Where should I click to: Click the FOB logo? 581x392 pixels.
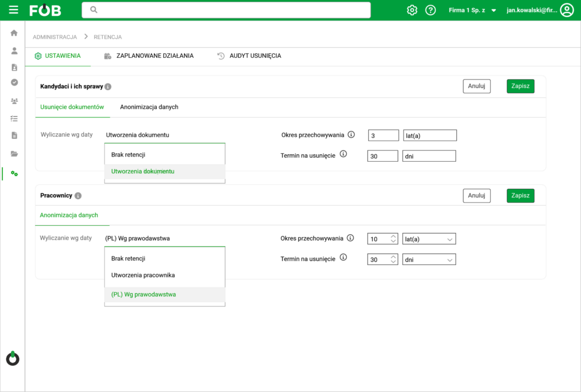pos(45,10)
